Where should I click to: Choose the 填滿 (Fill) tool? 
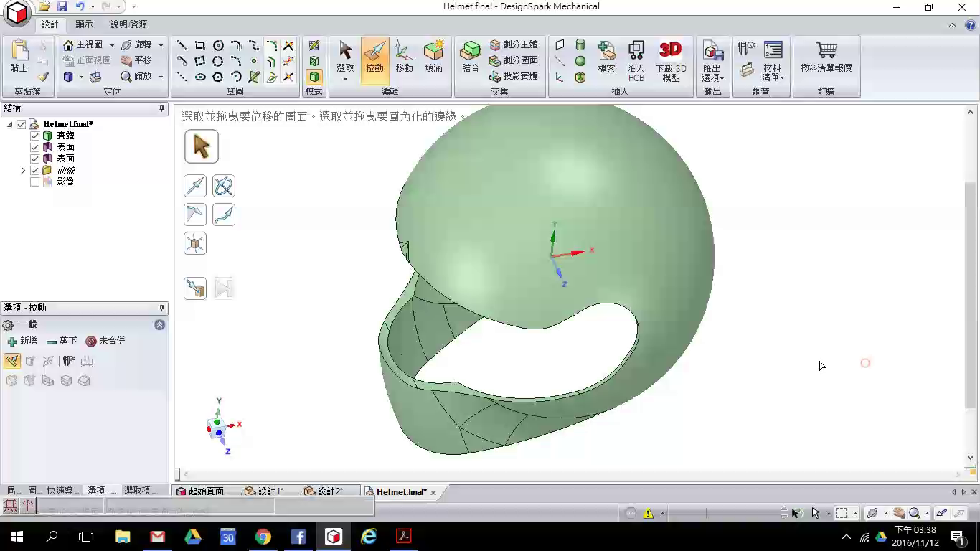point(433,57)
